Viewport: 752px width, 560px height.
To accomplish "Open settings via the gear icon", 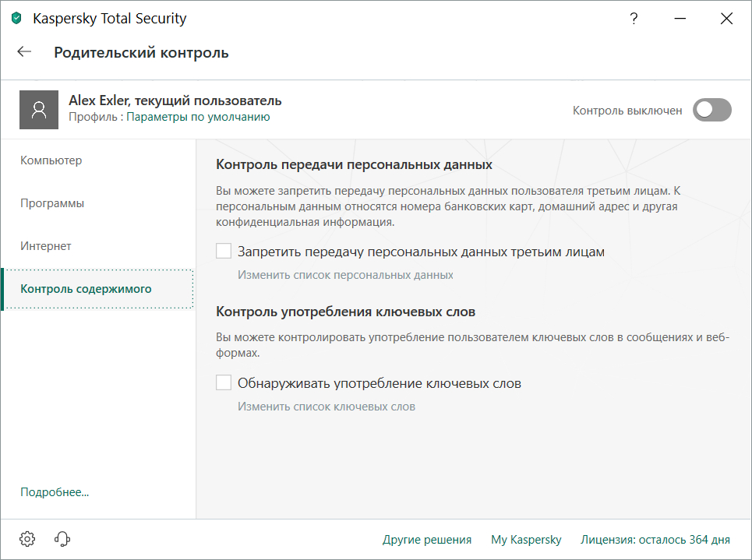I will [x=27, y=539].
